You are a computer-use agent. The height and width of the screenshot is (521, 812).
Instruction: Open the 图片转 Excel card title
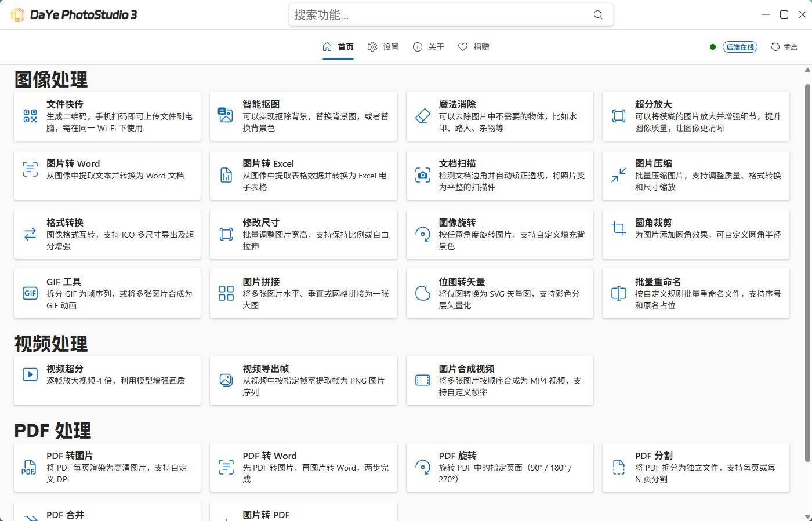pyautogui.click(x=268, y=163)
